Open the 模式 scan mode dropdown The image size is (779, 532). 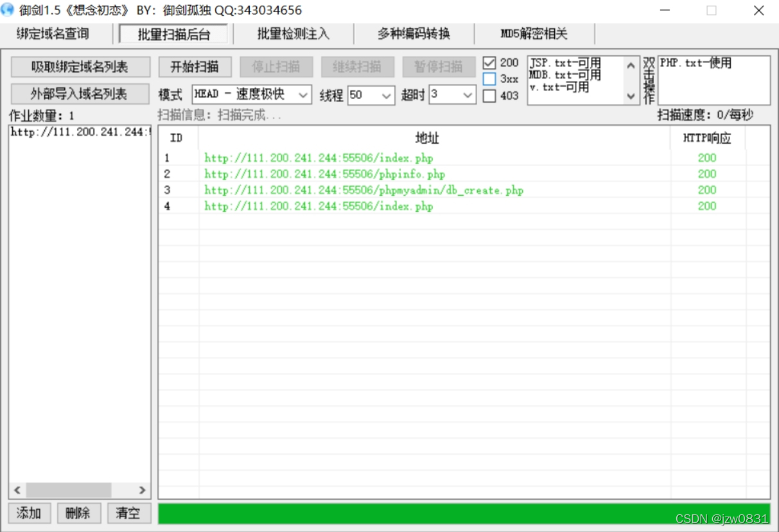pos(302,94)
